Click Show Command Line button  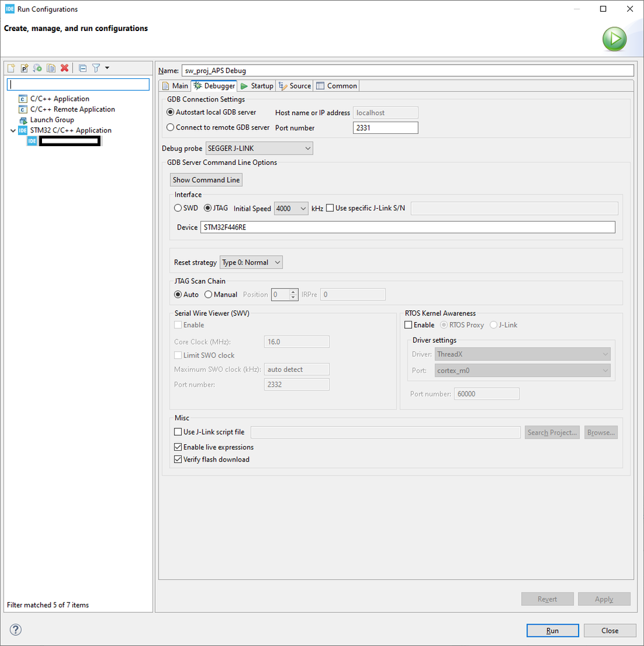pyautogui.click(x=206, y=180)
